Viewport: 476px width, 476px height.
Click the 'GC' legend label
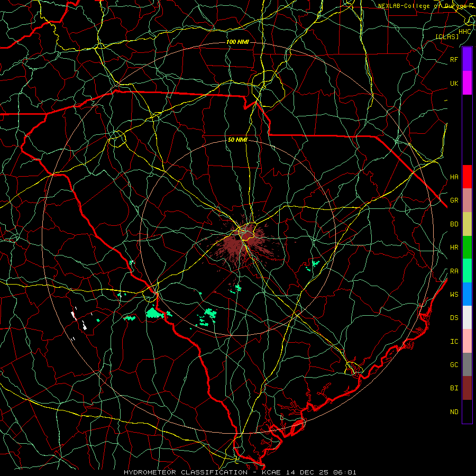click(454, 365)
